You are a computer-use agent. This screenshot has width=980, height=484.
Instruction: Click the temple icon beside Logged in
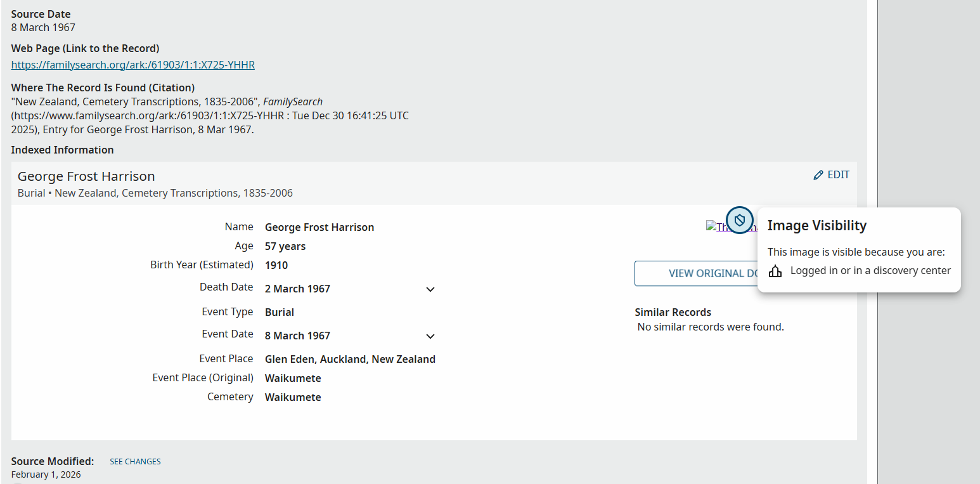point(775,271)
